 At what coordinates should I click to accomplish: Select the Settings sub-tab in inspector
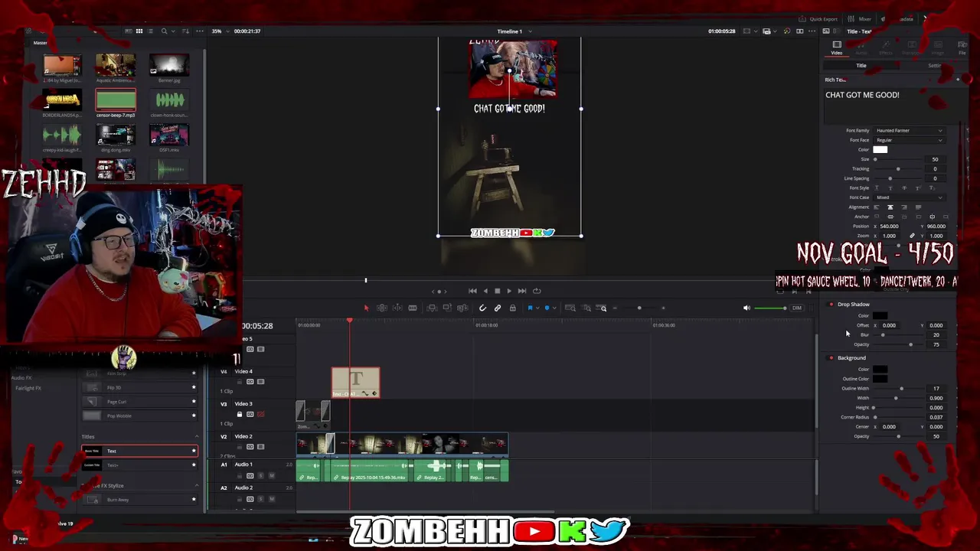point(935,66)
